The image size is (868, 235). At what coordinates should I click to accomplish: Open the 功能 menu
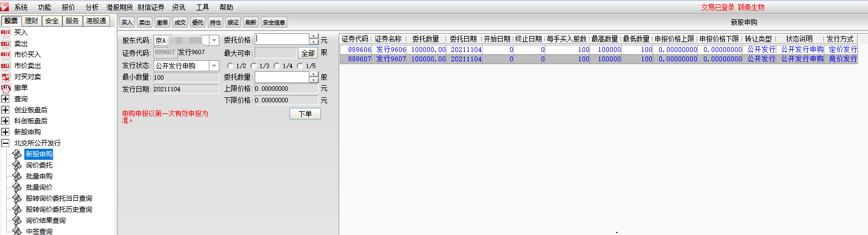pos(45,7)
